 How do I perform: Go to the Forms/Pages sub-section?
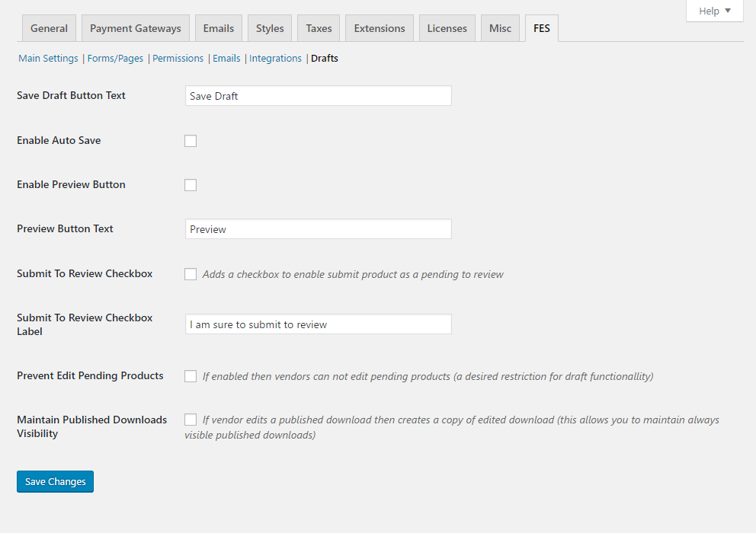click(115, 59)
